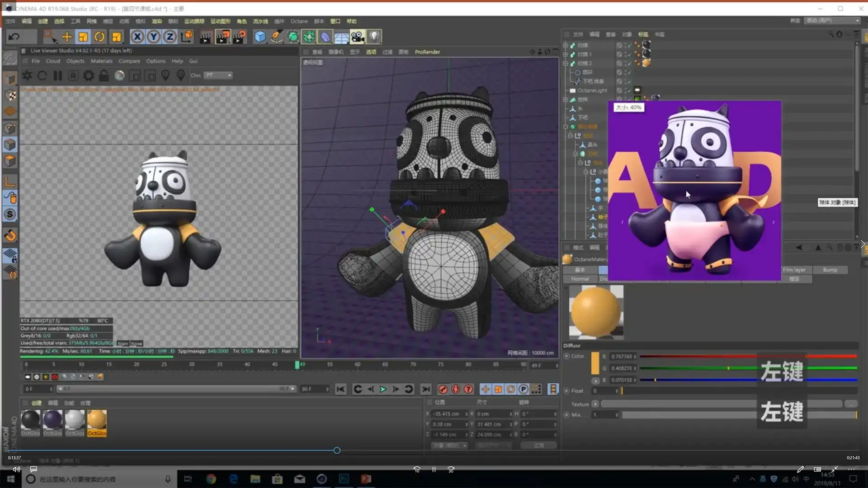The width and height of the screenshot is (868, 488).
Task: Open the Chn dropdown in Live Viewer
Action: 218,75
